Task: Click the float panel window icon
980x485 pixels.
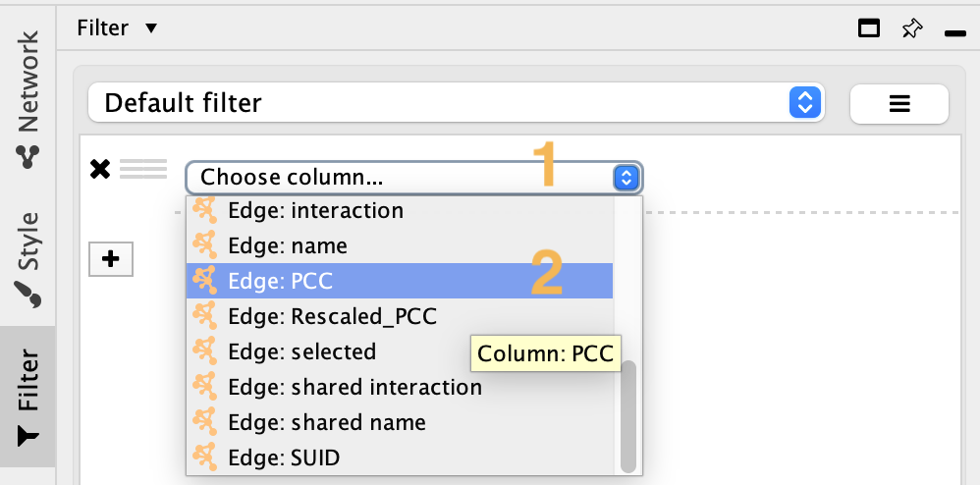Action: [868, 28]
